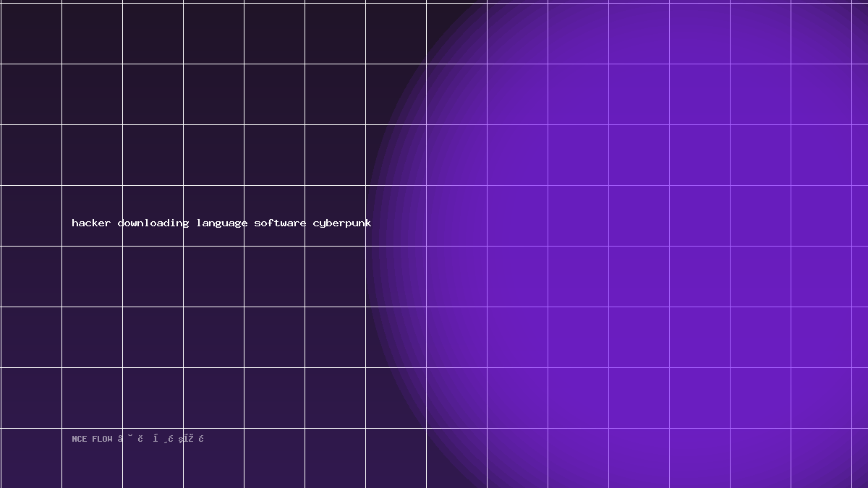Click the space between "NCE" and "FLOW"
This screenshot has width=868, height=488.
[x=90, y=439]
